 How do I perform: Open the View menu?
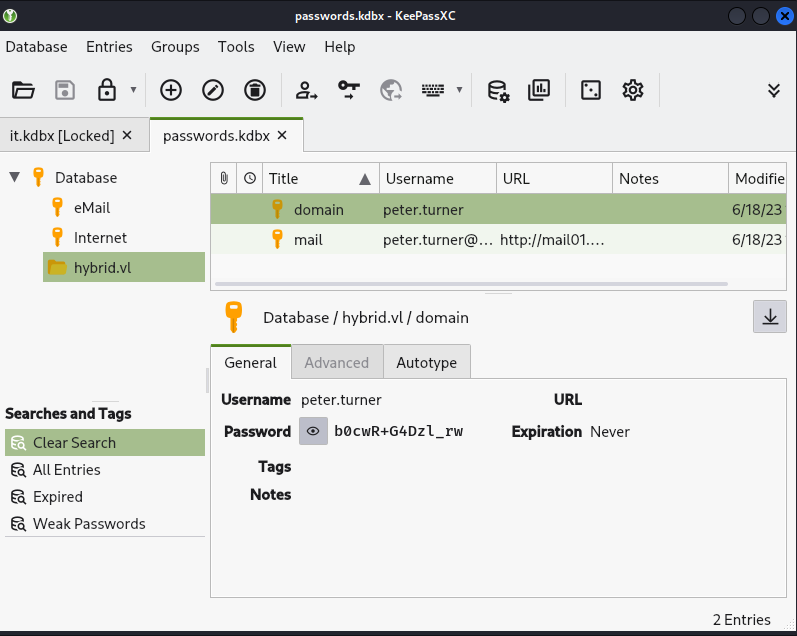(x=289, y=47)
